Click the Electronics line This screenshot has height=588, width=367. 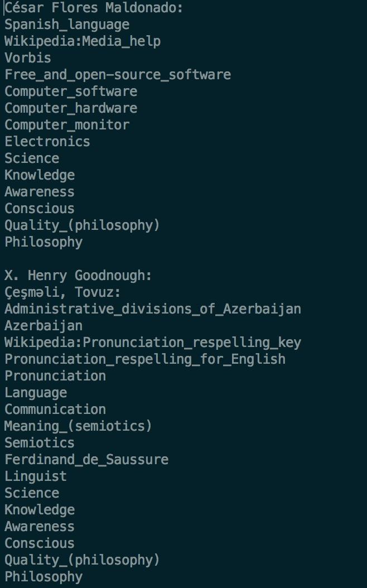[47, 142]
